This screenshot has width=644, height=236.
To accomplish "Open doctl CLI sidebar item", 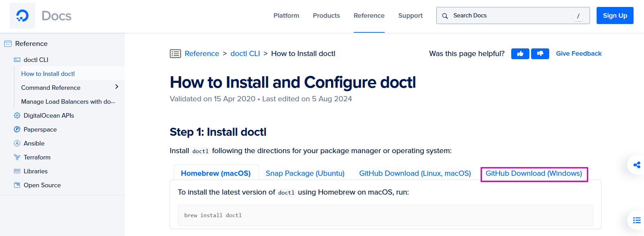I will point(36,60).
